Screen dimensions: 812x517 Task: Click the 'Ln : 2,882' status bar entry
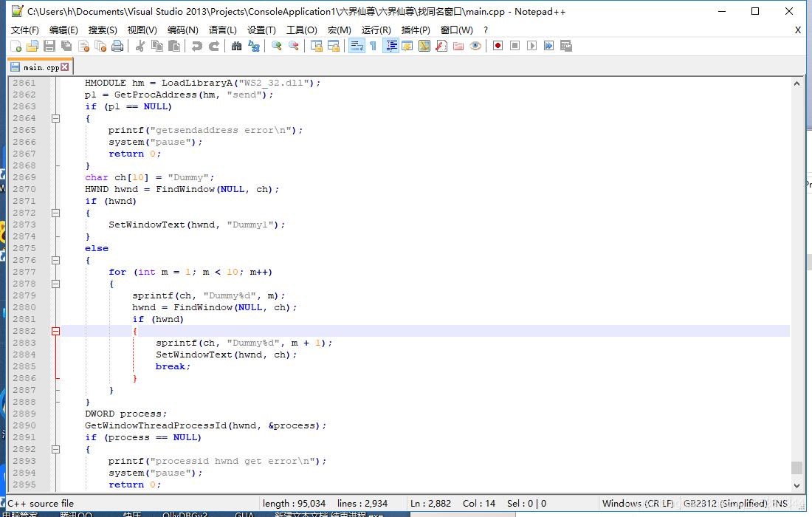click(430, 504)
